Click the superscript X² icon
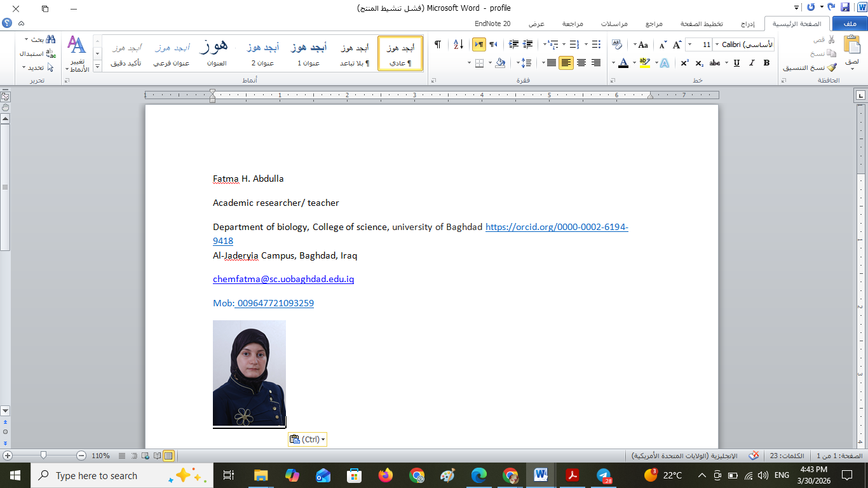This screenshot has height=488, width=868. 684,63
